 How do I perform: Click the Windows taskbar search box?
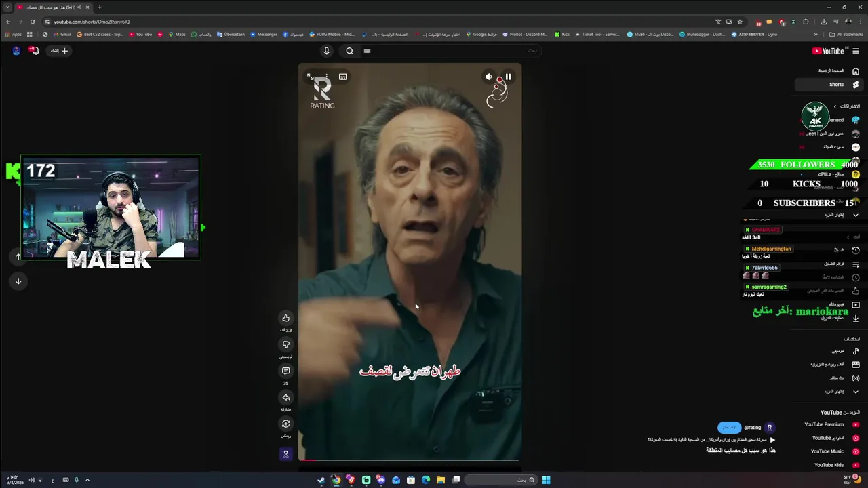tap(501, 480)
